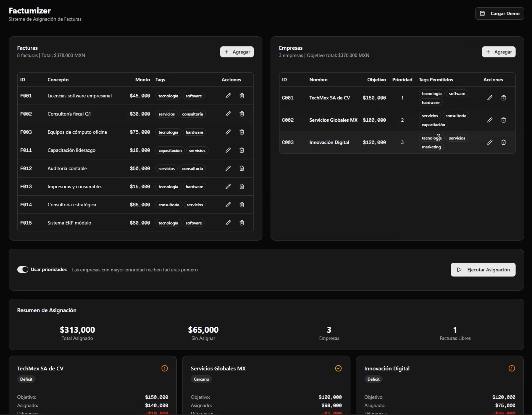Click the warning icon on Innovación Digital card
Screen dimensions: 532x415
click(x=512, y=368)
